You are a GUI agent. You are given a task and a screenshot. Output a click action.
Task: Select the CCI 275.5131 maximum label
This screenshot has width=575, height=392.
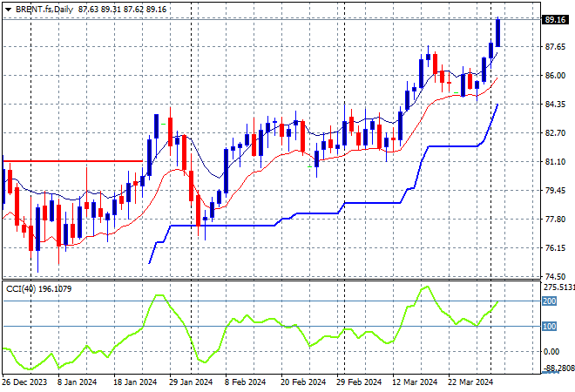coord(558,287)
